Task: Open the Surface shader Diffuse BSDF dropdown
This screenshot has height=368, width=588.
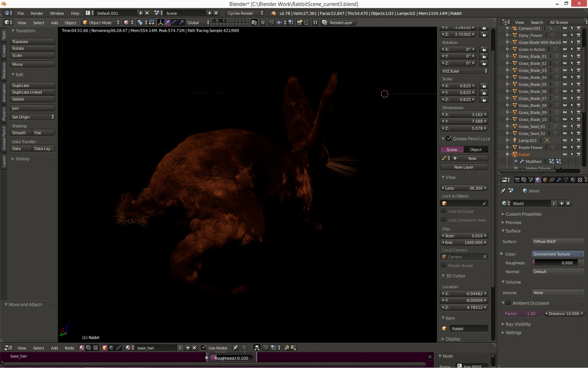Action: tap(557, 241)
